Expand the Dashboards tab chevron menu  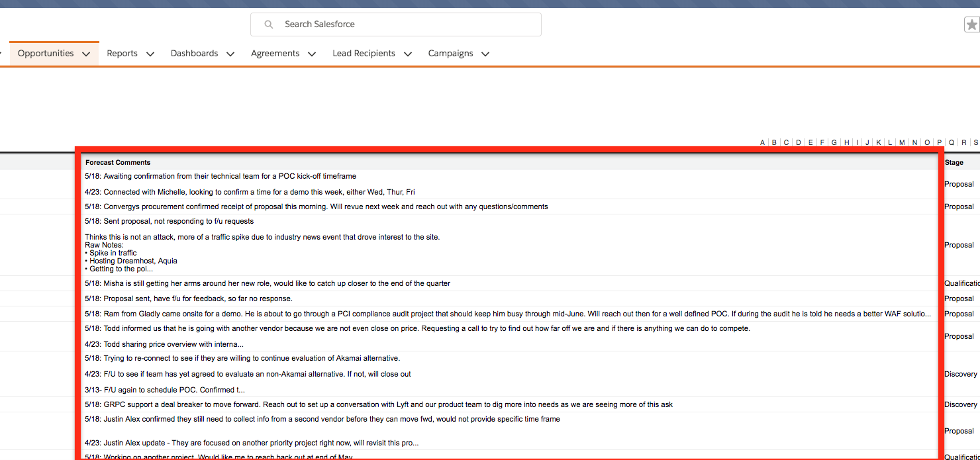pyautogui.click(x=230, y=54)
